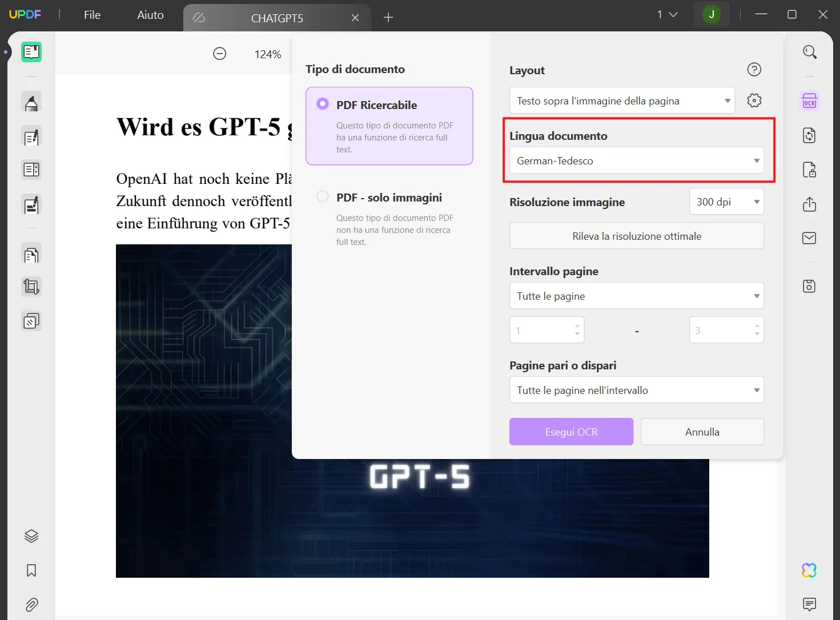Open the Convert PDF icon

[810, 135]
